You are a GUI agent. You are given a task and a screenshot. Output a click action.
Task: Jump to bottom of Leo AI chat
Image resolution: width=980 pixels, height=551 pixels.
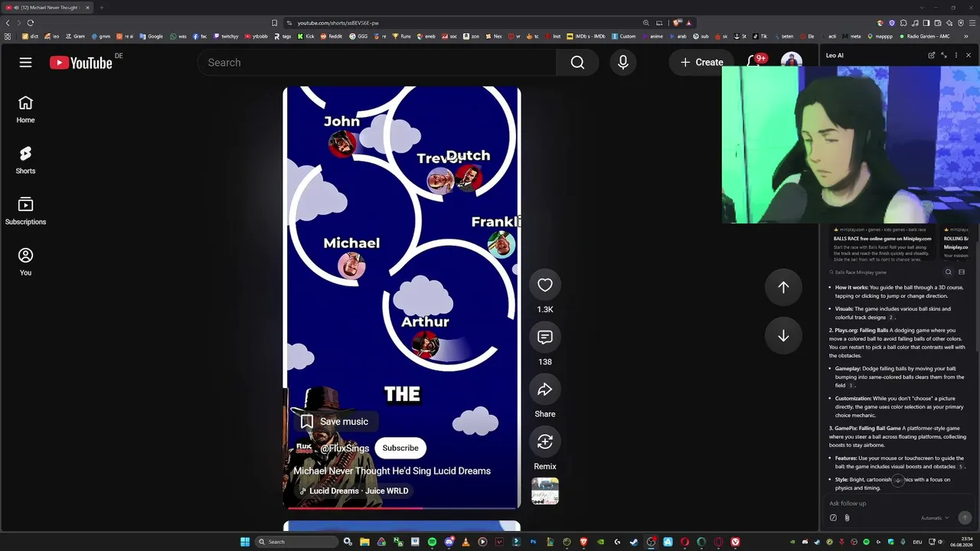[897, 481]
